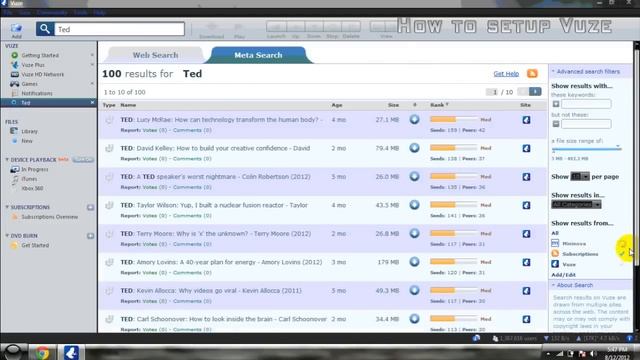Click the 'these keywords' filter field

click(586, 104)
